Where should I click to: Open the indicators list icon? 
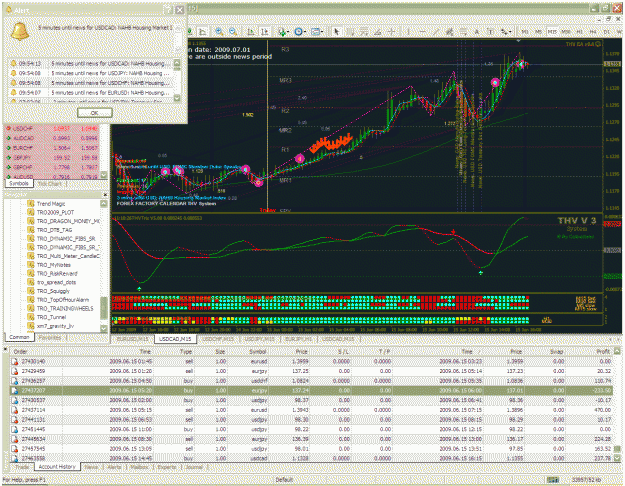tap(282, 32)
